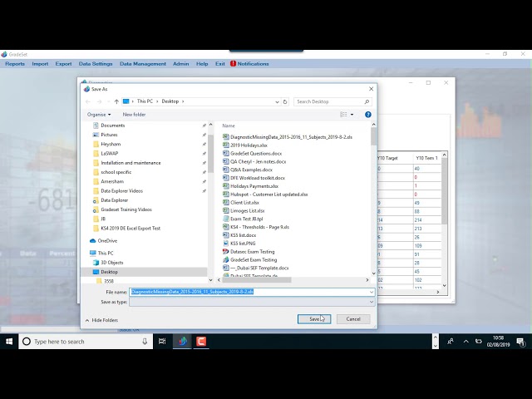
Task: Open the Data Settings menu
Action: point(96,64)
